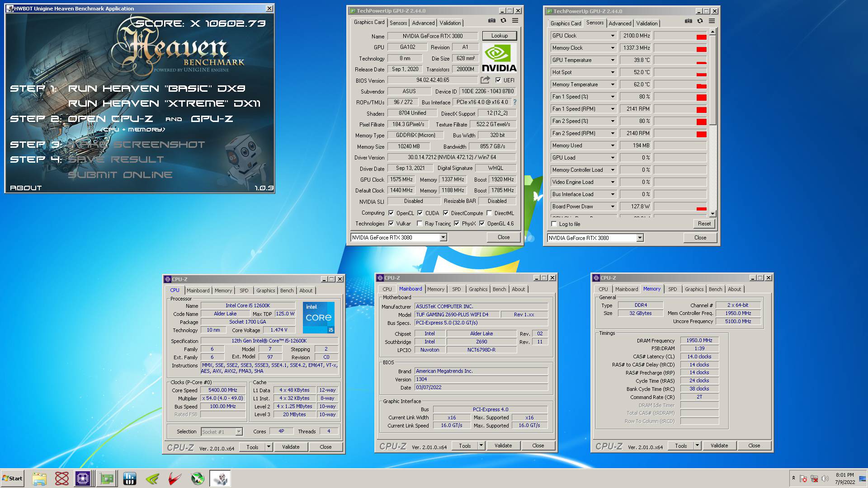Click refresh icon in GPU-Z Graphics Card window
This screenshot has width=868, height=488.
coord(503,21)
